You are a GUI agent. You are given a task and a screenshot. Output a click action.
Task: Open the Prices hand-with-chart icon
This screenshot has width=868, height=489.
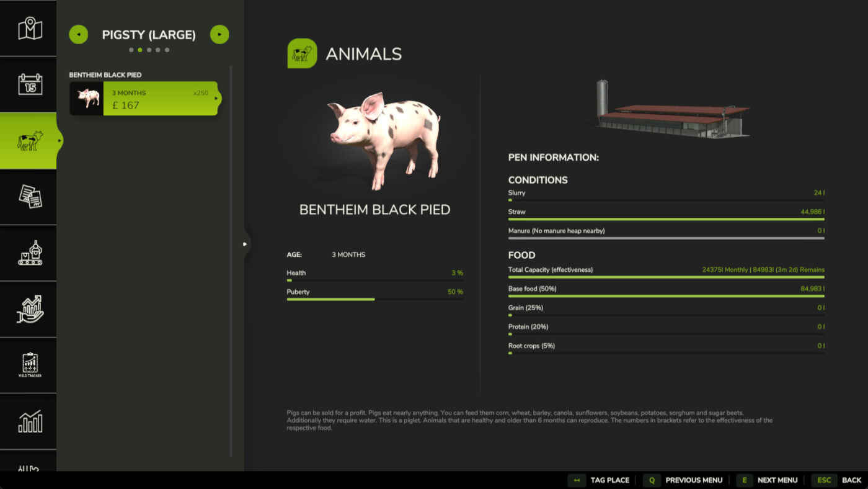29,309
